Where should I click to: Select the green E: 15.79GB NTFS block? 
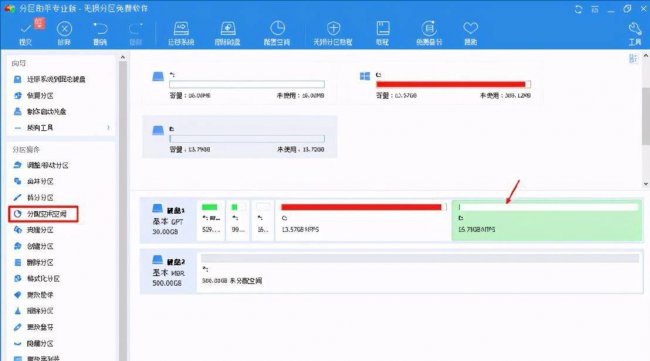pos(547,220)
